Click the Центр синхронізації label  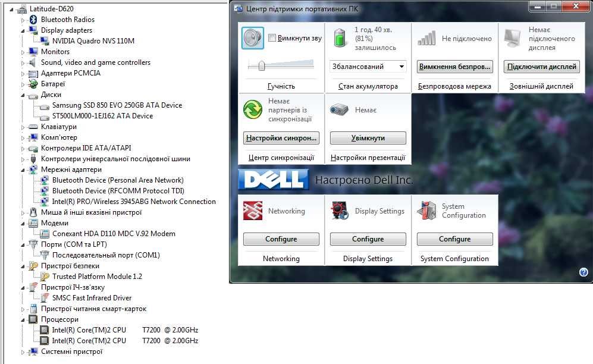(281, 158)
